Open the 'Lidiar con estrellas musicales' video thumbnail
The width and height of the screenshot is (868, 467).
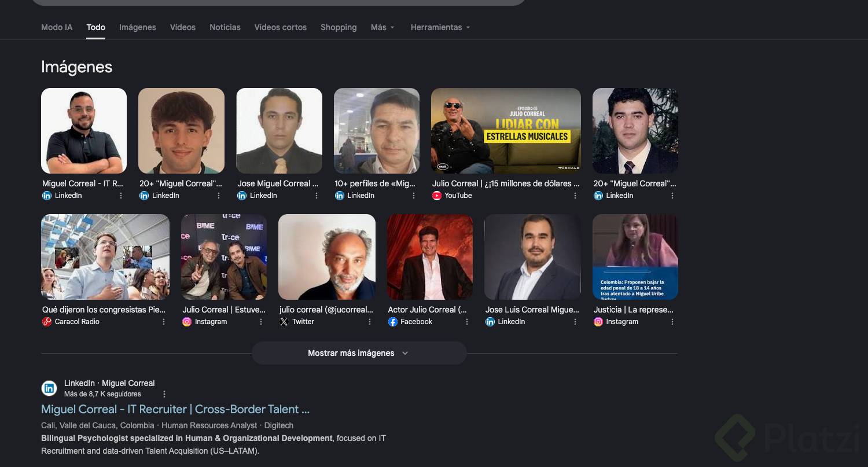pyautogui.click(x=506, y=131)
